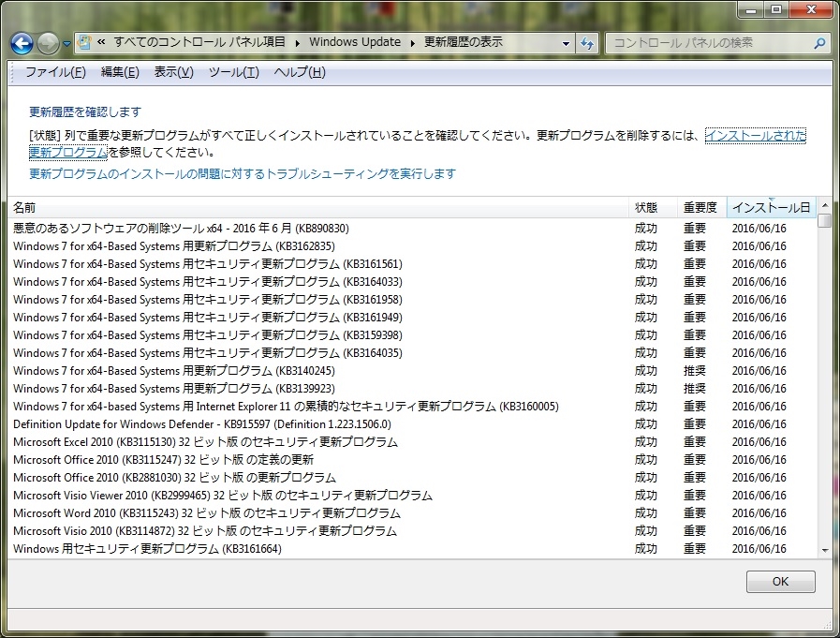Click the すべてのコントロール パネル項目 breadcrumb

coord(199,42)
